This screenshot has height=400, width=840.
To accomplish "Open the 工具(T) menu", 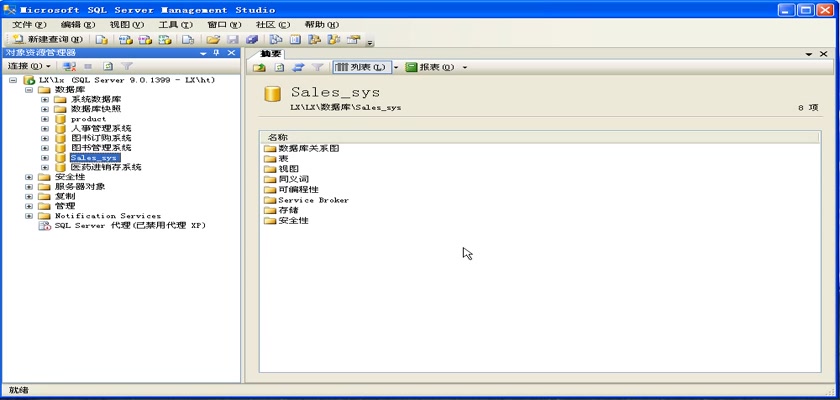I will coord(176,25).
